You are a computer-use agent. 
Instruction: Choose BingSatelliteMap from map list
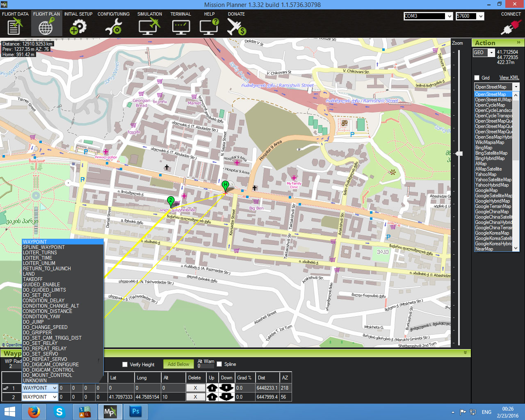click(491, 153)
